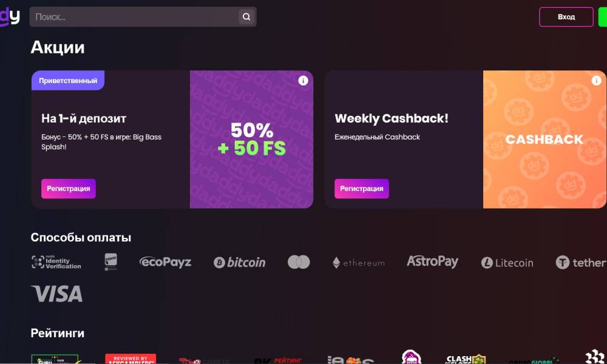Focus the Поиск search field
This screenshot has height=364, width=607.
(134, 16)
